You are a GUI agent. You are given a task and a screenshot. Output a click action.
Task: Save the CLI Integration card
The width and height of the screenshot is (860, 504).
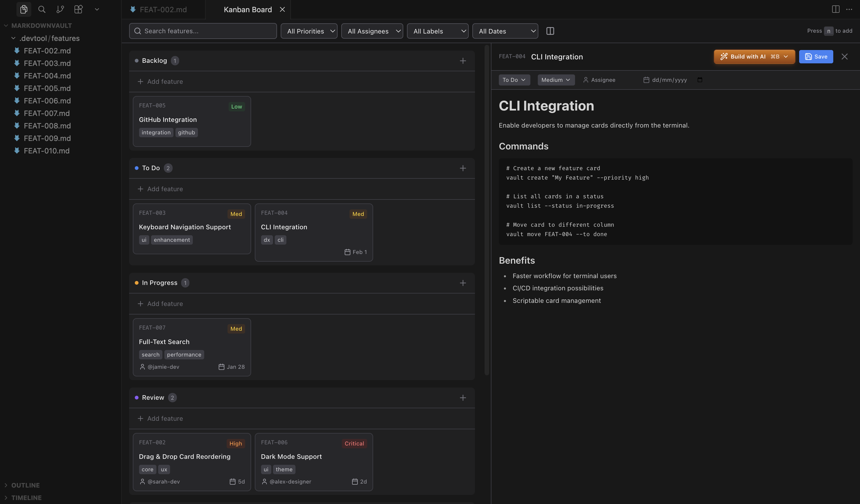(816, 57)
